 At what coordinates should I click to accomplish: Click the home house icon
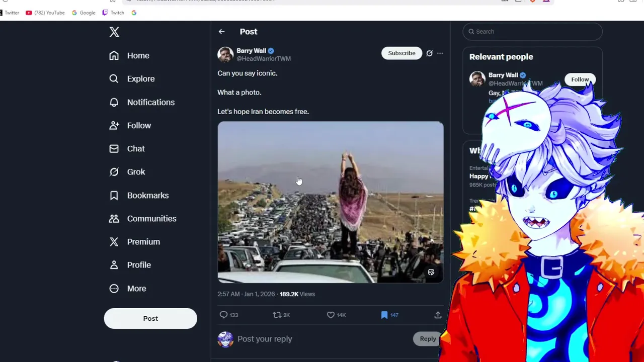114,55
